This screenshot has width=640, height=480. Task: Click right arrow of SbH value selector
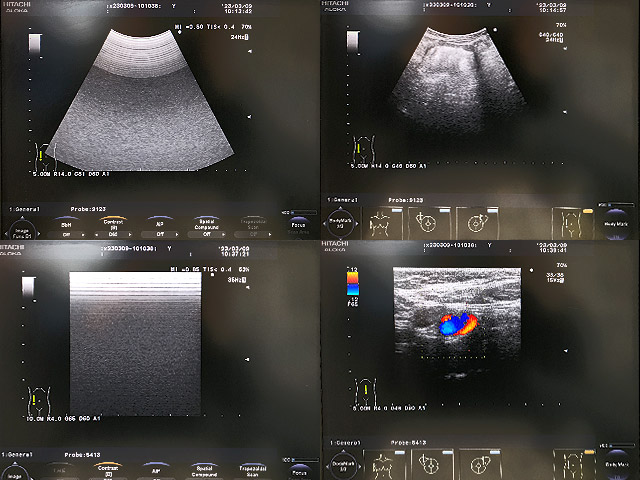click(x=83, y=235)
